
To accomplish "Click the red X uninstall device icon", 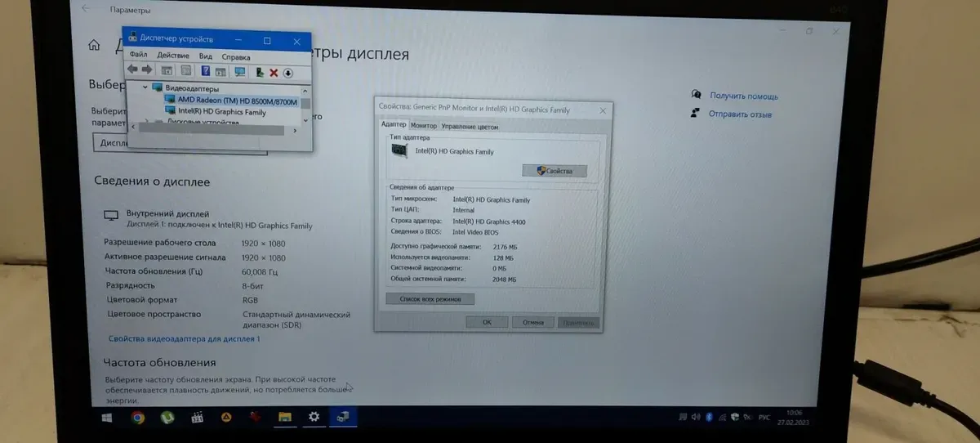I will pos(274,73).
